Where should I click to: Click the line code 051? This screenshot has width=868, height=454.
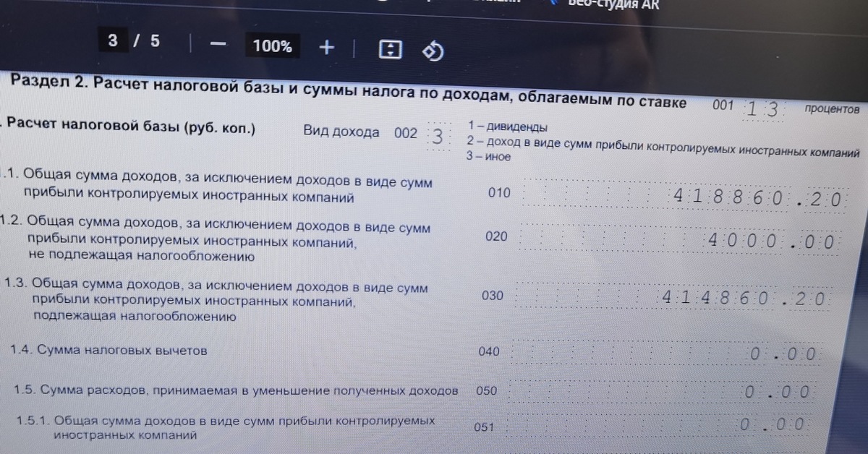[x=484, y=427]
